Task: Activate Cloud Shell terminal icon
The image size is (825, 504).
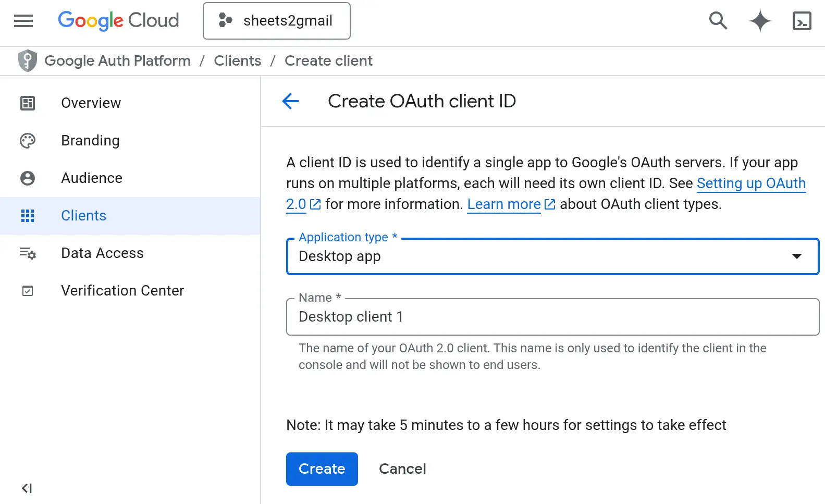Action: tap(802, 21)
